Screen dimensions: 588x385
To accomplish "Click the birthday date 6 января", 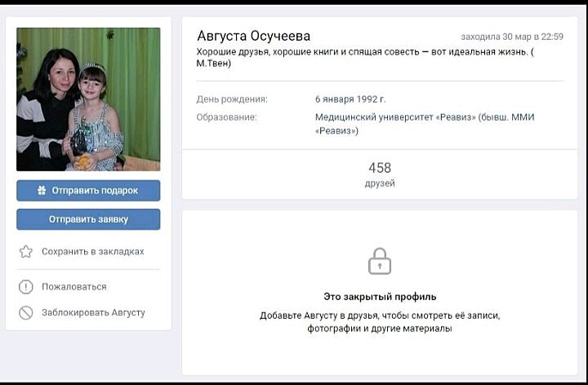I will 336,100.
